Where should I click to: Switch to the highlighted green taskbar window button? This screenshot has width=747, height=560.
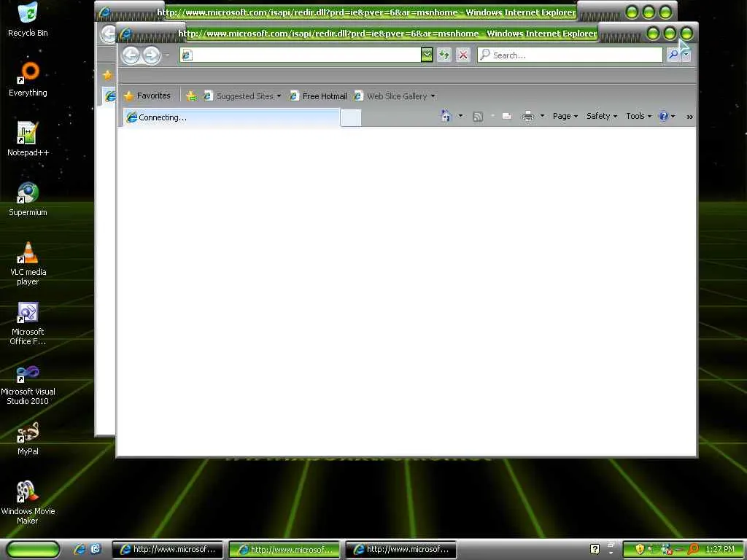285,550
